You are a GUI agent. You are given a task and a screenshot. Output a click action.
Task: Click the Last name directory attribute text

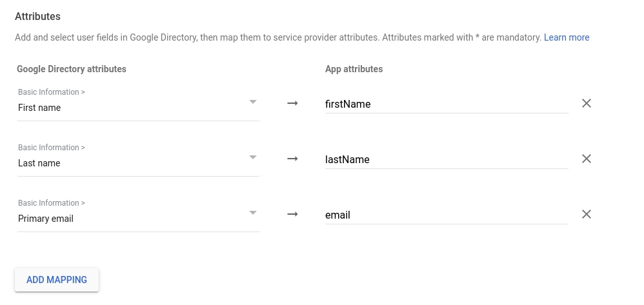pos(39,163)
